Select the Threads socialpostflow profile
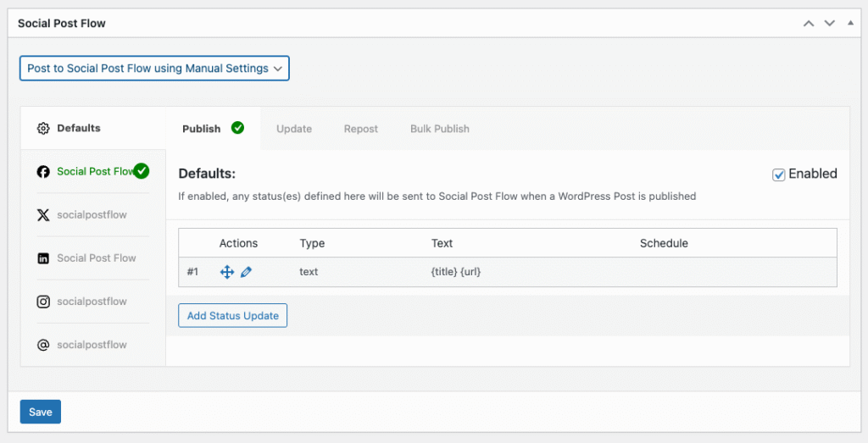 click(93, 345)
